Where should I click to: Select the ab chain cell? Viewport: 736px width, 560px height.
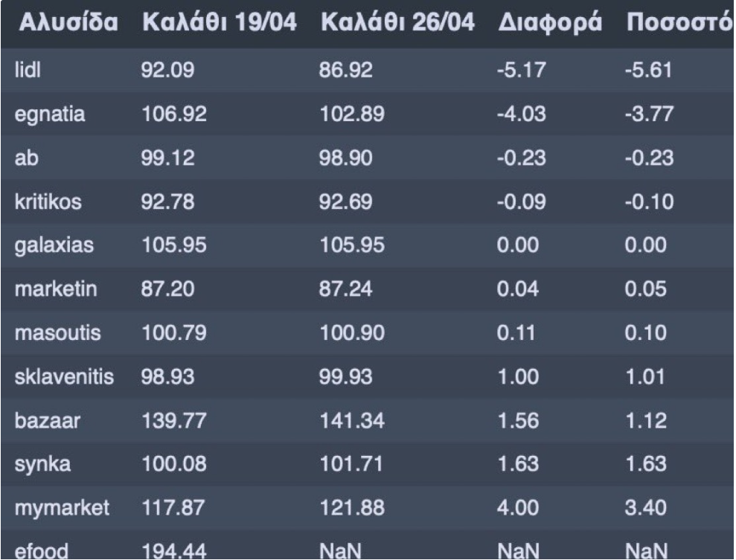26,158
